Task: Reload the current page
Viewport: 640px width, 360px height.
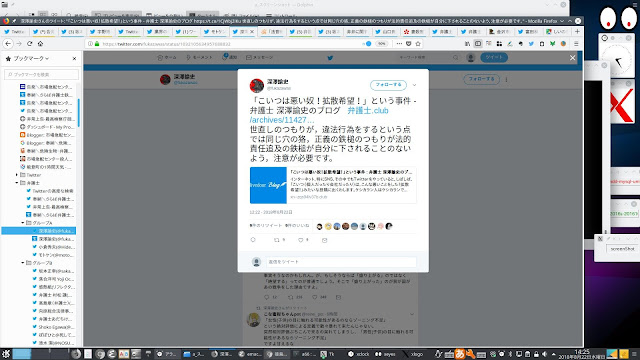Action: click(x=29, y=44)
